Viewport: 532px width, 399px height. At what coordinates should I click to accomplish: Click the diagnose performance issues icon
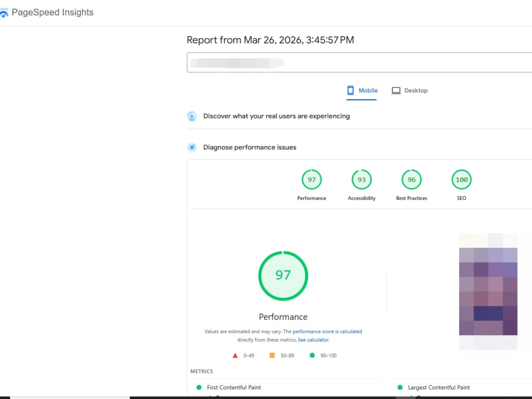tap(192, 147)
